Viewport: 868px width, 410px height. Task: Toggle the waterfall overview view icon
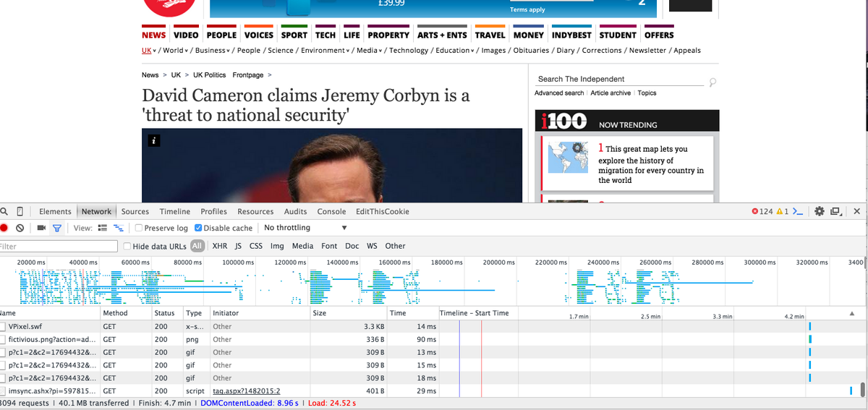[x=118, y=228]
